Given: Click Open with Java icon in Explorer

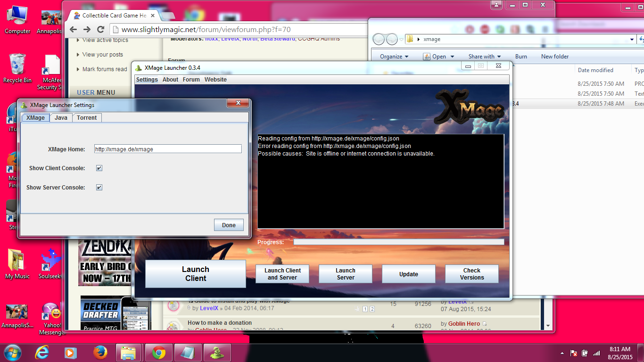Looking at the screenshot, I should pyautogui.click(x=426, y=57).
